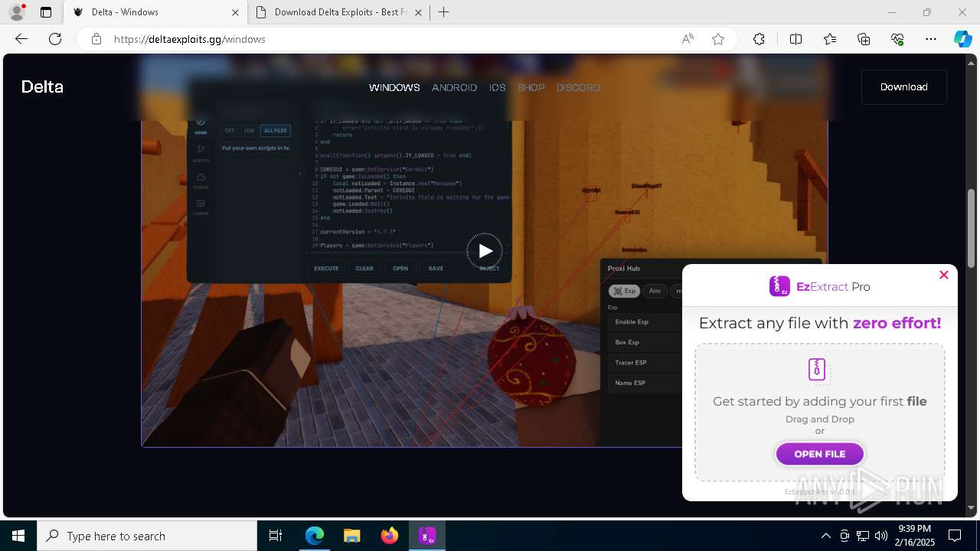
Task: Click the EXECUTE button in video preview
Action: click(326, 269)
